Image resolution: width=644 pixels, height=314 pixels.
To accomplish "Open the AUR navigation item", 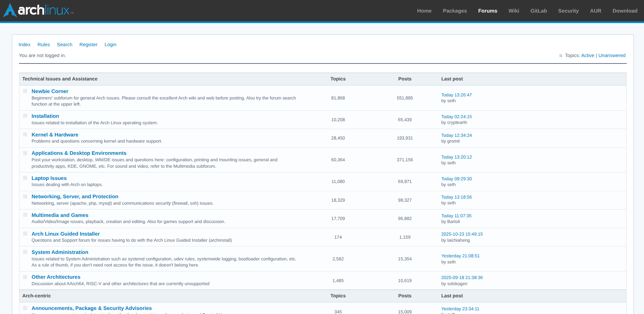I will [x=595, y=11].
